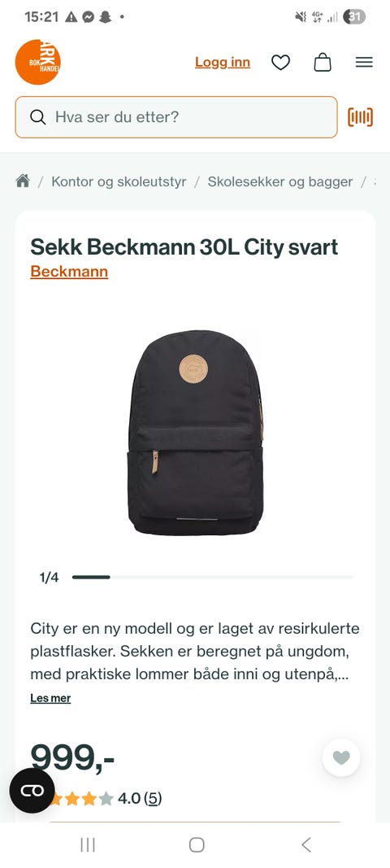Open the ARK Bokhandel home logo
Viewport: 390px width, 868px height.
coord(37,62)
